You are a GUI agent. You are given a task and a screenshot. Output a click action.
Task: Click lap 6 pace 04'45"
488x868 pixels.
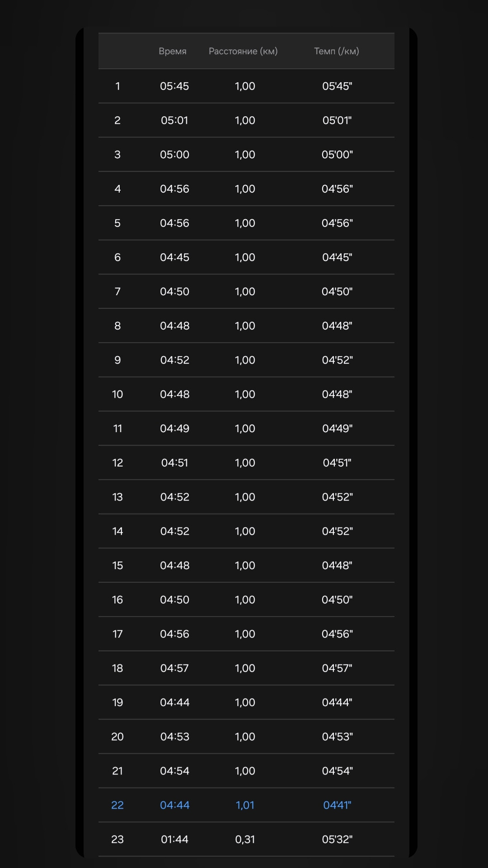click(x=337, y=257)
